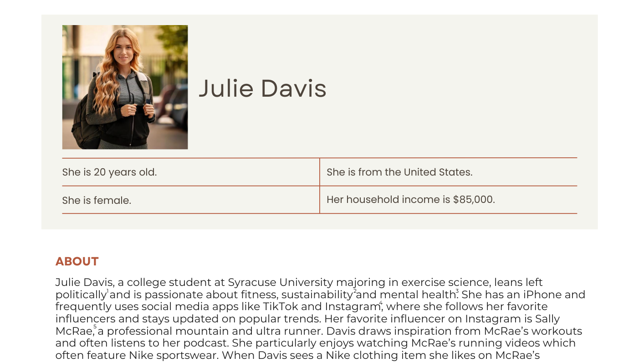Click the orange ABOUT section heading
This screenshot has height=363, width=644.
(x=77, y=261)
